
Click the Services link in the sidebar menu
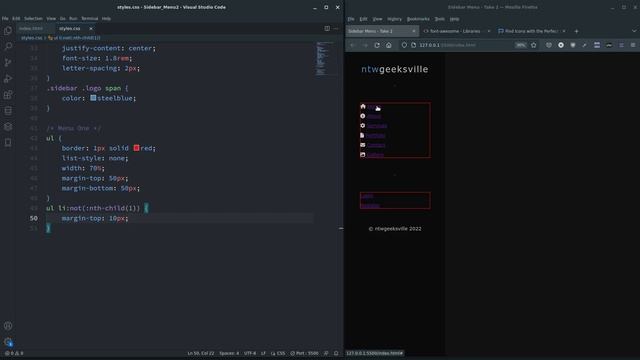377,126
